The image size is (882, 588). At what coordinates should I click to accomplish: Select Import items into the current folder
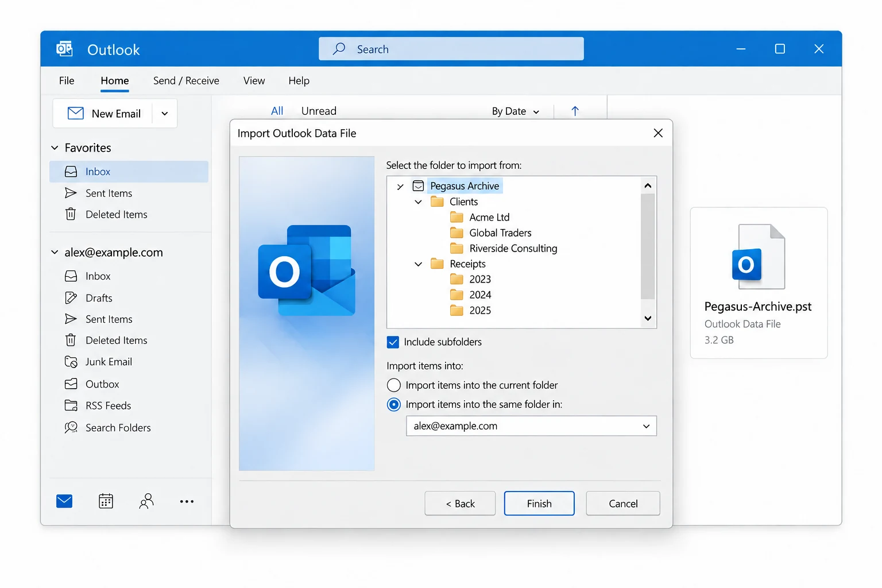393,385
